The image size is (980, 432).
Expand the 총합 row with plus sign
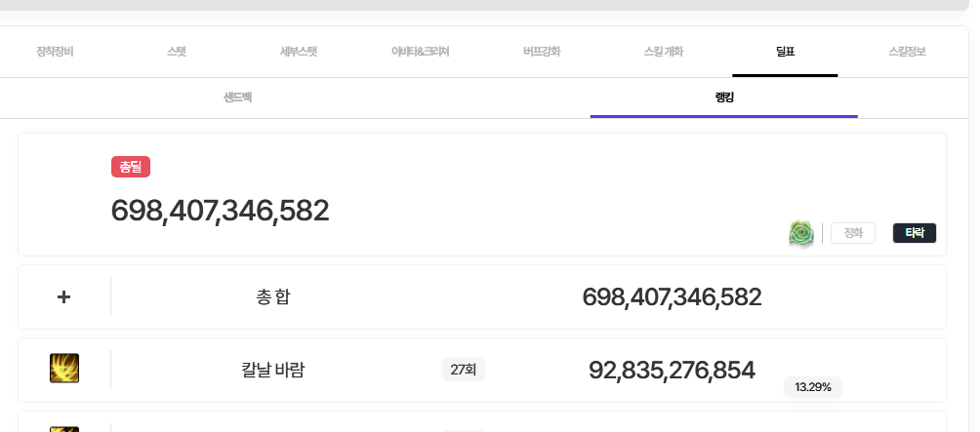64,296
